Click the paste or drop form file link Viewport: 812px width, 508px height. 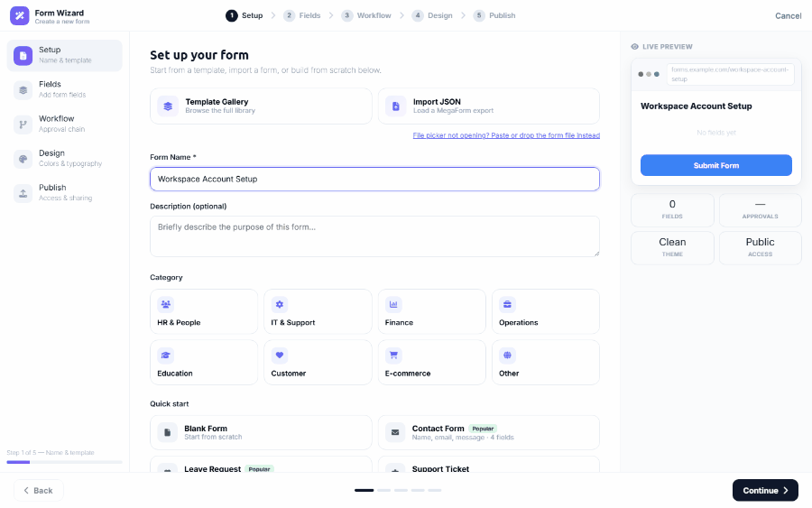tap(506, 135)
